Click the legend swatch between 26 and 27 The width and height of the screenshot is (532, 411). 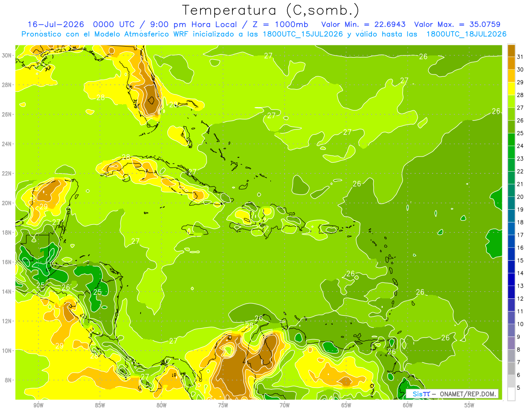click(511, 114)
